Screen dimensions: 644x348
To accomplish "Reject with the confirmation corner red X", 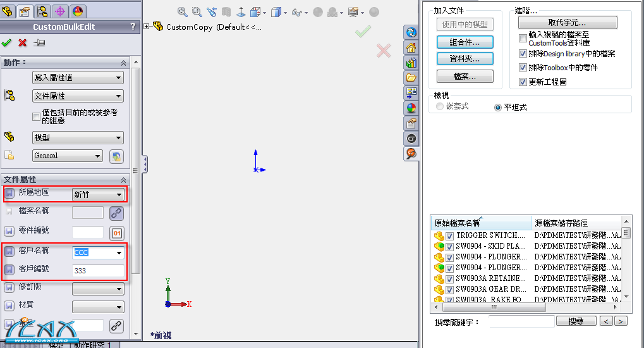I will [x=384, y=51].
